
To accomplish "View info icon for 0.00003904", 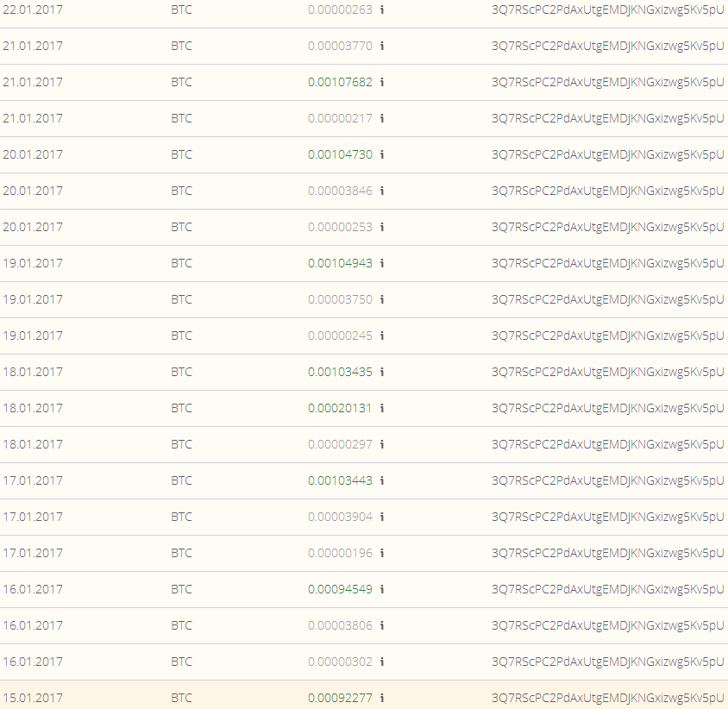I will pyautogui.click(x=382, y=517).
